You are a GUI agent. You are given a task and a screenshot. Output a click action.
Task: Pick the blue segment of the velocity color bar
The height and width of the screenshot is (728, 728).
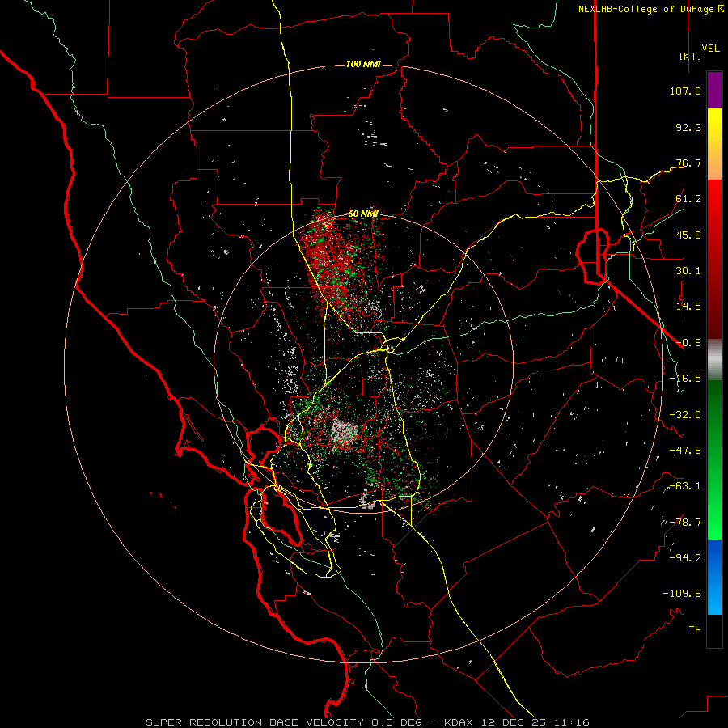[x=714, y=576]
